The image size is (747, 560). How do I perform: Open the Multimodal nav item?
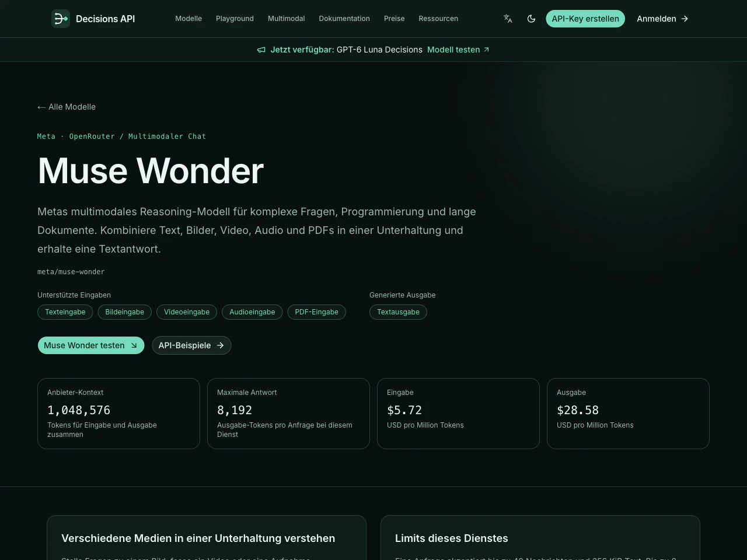[286, 19]
